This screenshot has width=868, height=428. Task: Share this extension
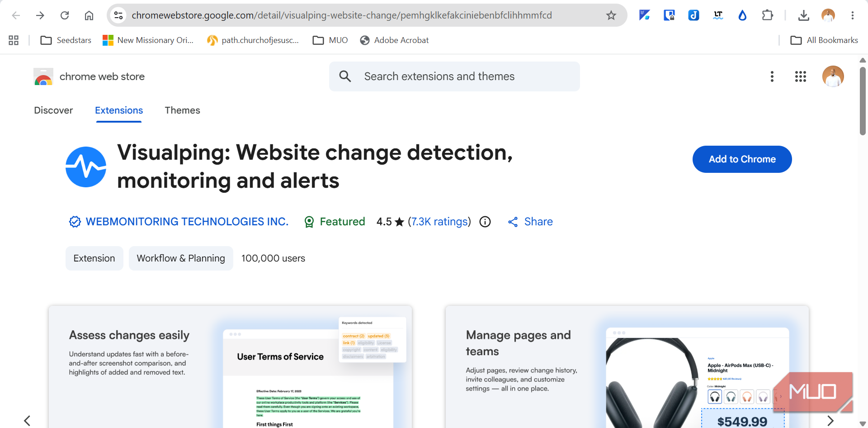(x=530, y=222)
